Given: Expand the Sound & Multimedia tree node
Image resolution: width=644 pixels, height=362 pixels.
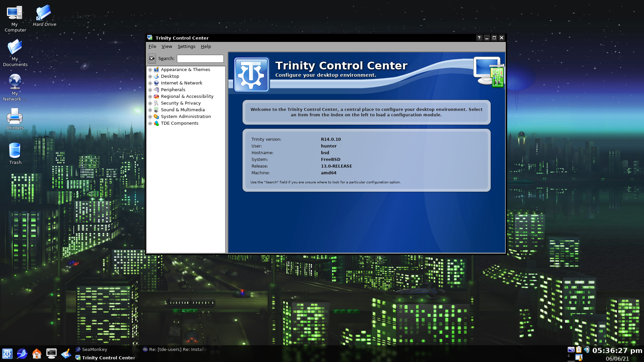Looking at the screenshot, I should (x=150, y=110).
